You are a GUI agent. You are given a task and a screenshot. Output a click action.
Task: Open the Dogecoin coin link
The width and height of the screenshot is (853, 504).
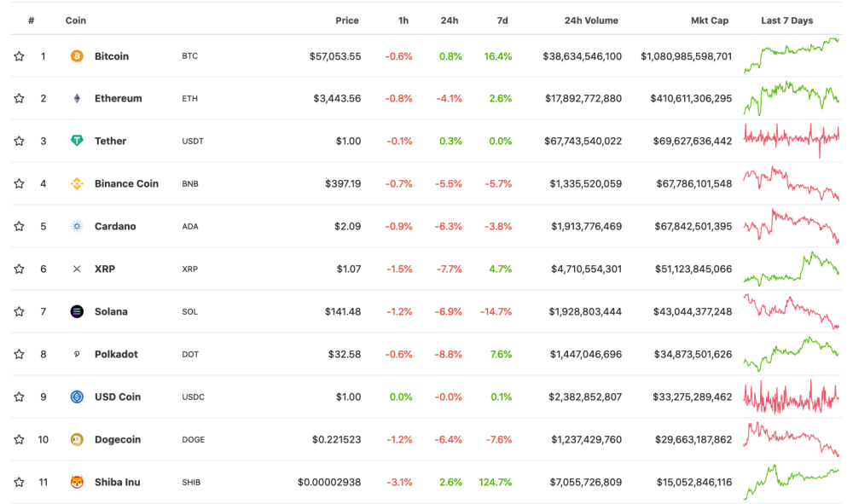click(x=118, y=439)
